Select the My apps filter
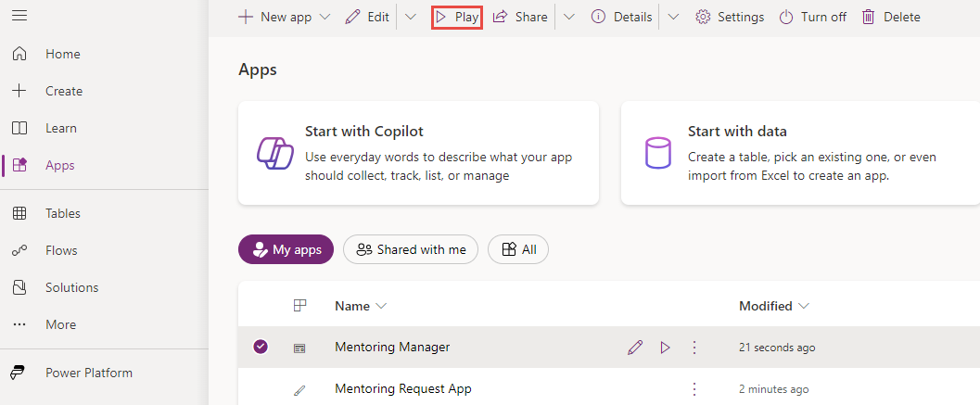This screenshot has height=405, width=980. [x=286, y=249]
